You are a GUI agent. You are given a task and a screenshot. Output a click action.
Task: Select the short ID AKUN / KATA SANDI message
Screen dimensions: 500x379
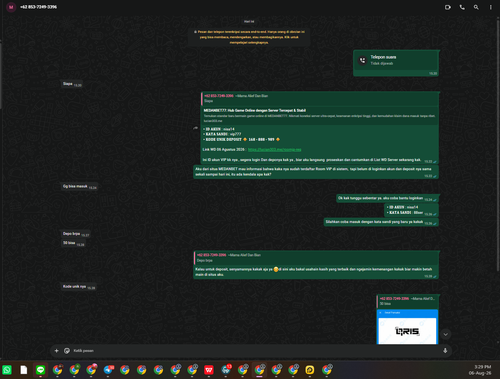pos(411,210)
